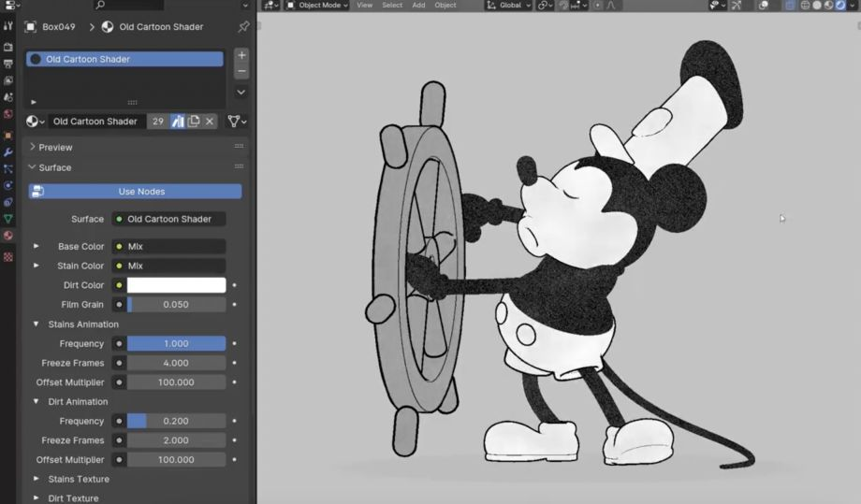Open the Render properties tab
This screenshot has width=861, height=504.
click(x=8, y=47)
